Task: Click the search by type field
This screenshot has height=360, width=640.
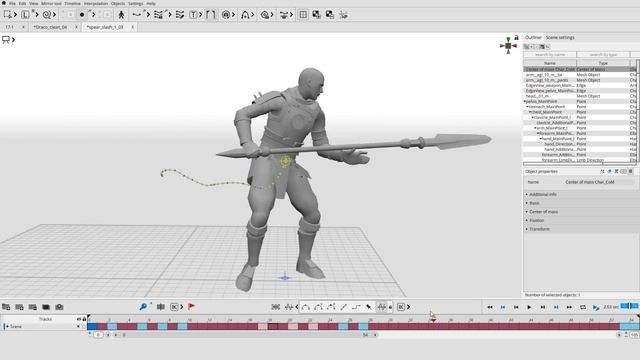Action: 603,54
